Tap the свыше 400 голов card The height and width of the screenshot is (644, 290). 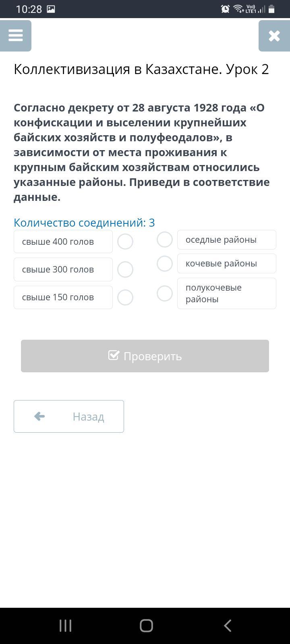coord(63,242)
